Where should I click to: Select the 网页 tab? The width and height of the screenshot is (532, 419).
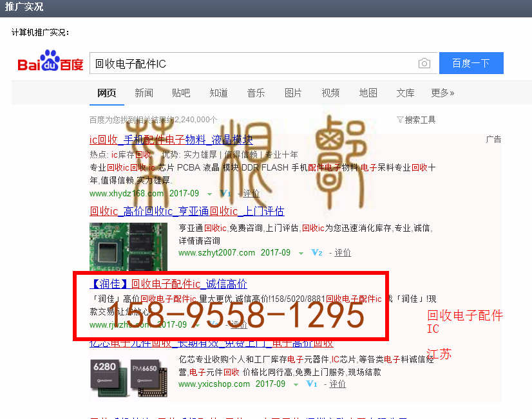point(106,93)
